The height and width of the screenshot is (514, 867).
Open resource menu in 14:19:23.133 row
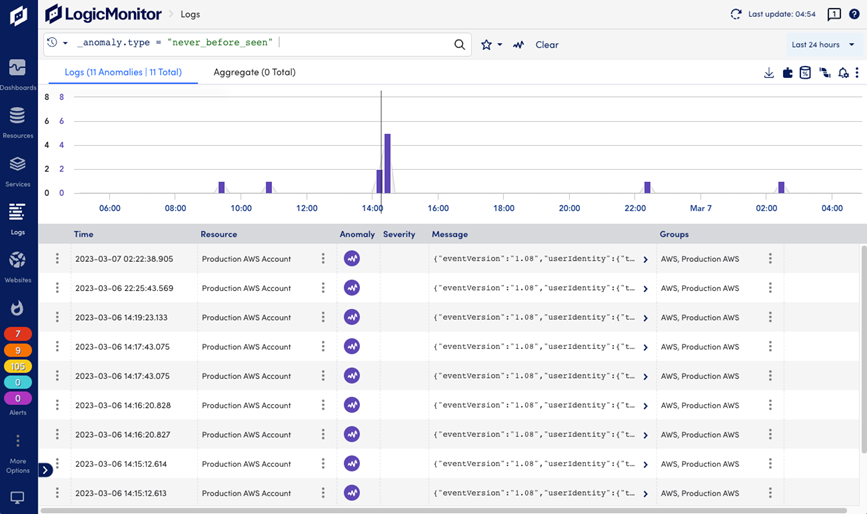323,317
